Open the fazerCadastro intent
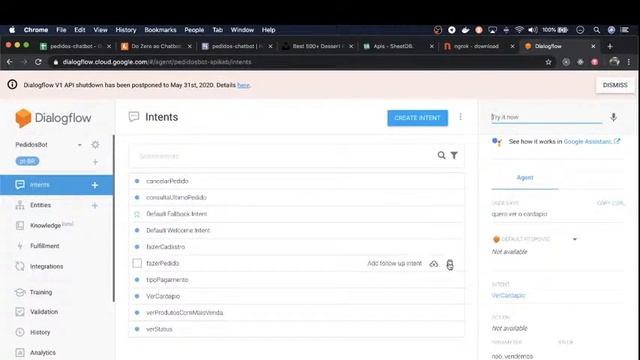 coord(165,247)
